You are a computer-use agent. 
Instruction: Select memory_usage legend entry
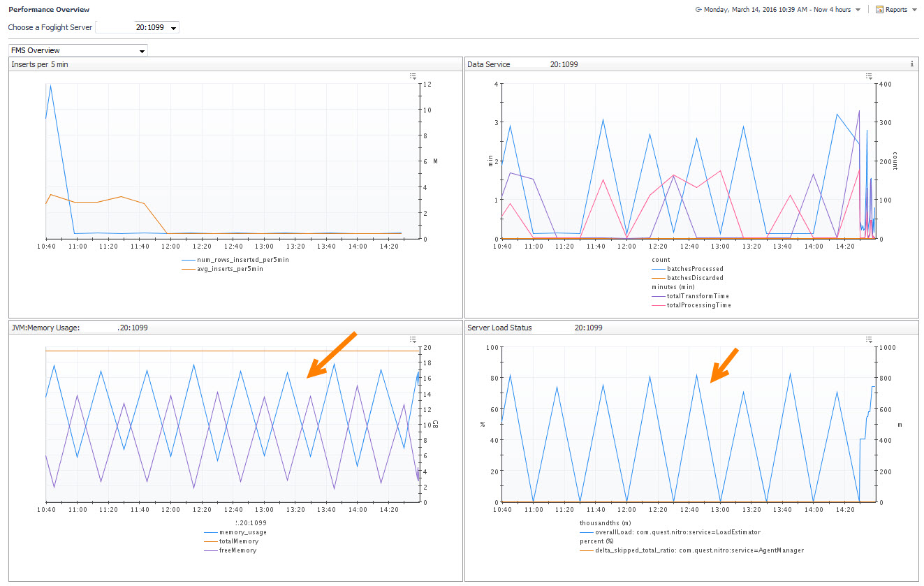[x=234, y=532]
